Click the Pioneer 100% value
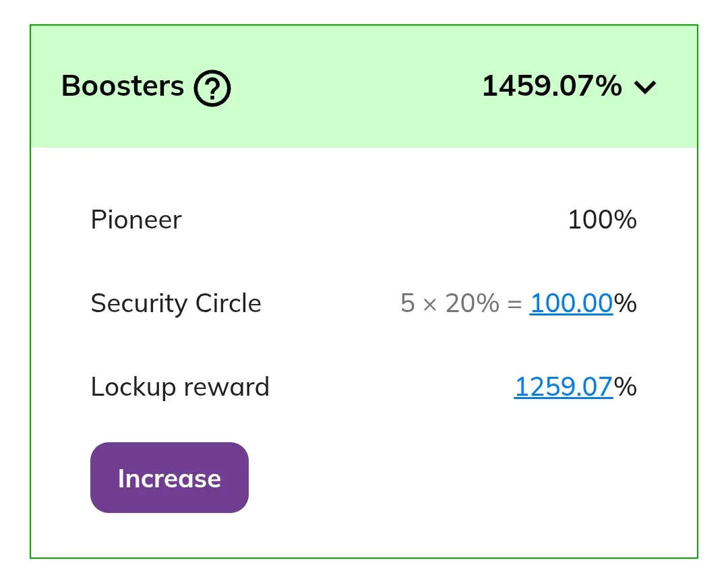 pos(602,220)
